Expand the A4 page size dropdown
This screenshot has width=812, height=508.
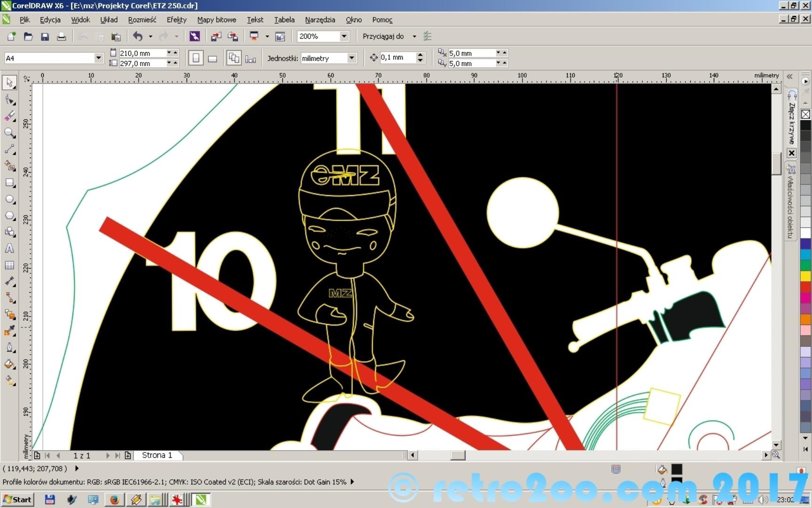(x=98, y=58)
